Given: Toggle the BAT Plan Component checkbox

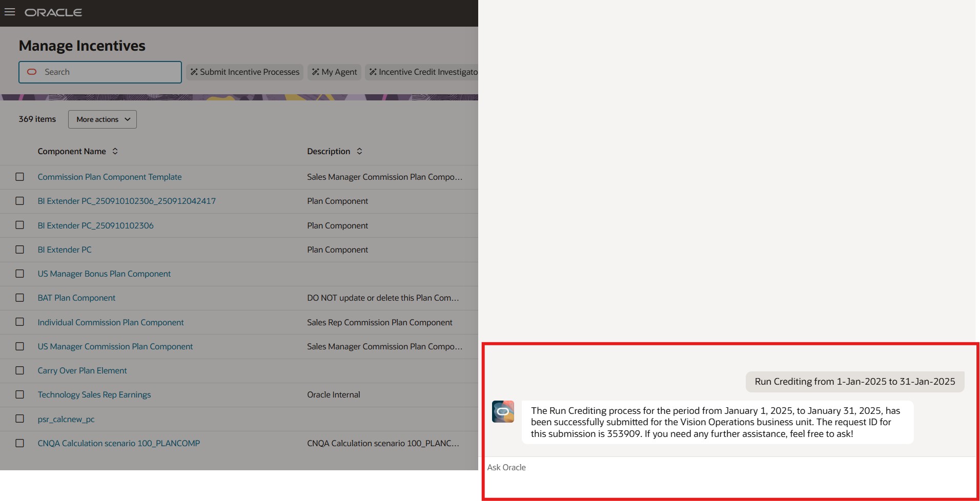Looking at the screenshot, I should 20,298.
